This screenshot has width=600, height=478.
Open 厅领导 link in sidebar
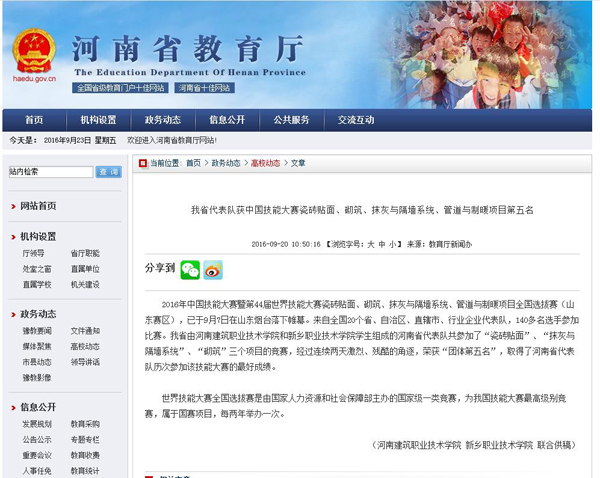point(34,254)
